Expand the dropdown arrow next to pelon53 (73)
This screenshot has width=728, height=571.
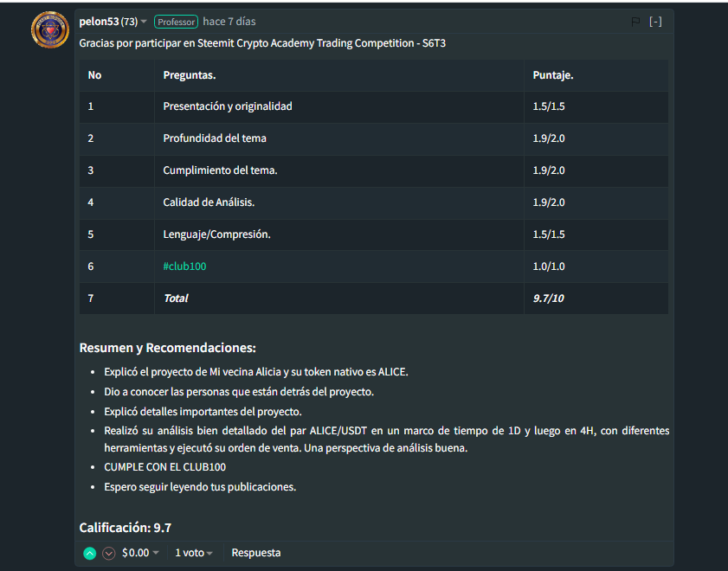(144, 22)
